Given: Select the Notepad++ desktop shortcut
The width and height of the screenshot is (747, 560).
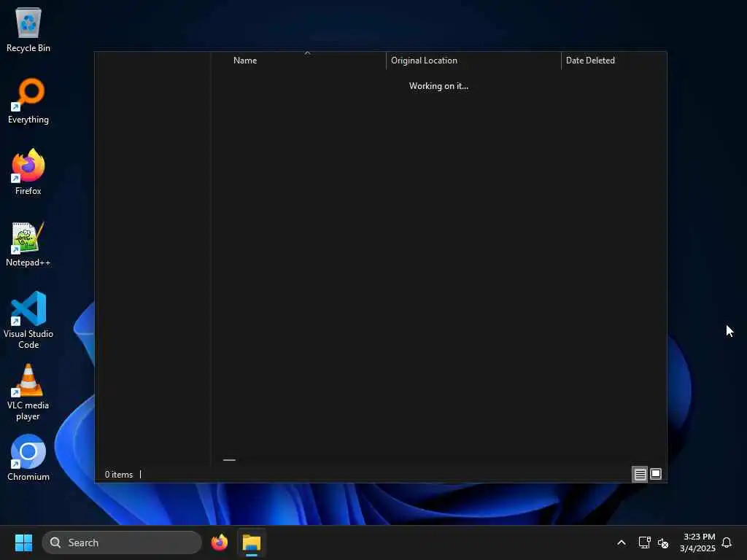Looking at the screenshot, I should point(28,244).
